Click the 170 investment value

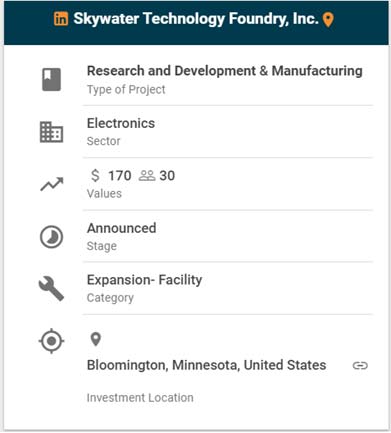(120, 176)
